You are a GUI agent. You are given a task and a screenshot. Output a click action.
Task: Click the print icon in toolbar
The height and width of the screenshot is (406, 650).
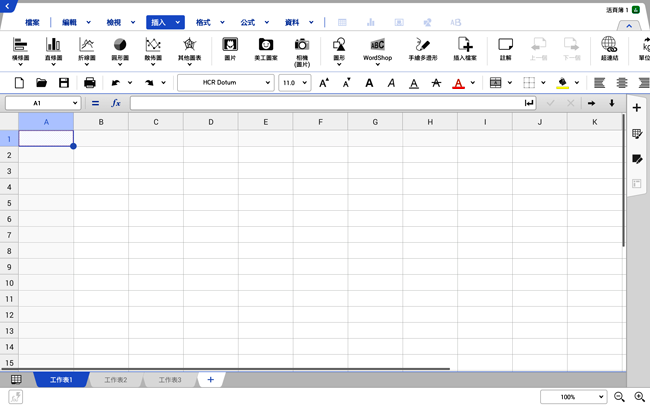pos(90,83)
